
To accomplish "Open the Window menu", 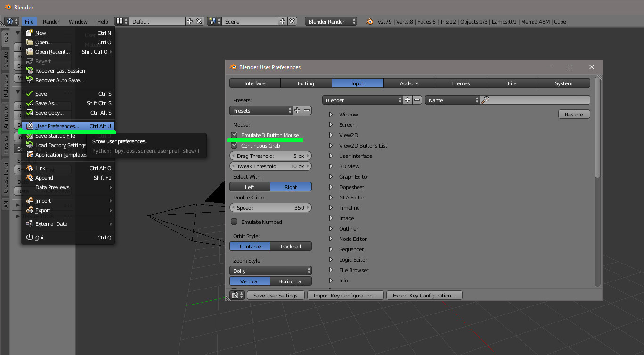I will pos(78,22).
